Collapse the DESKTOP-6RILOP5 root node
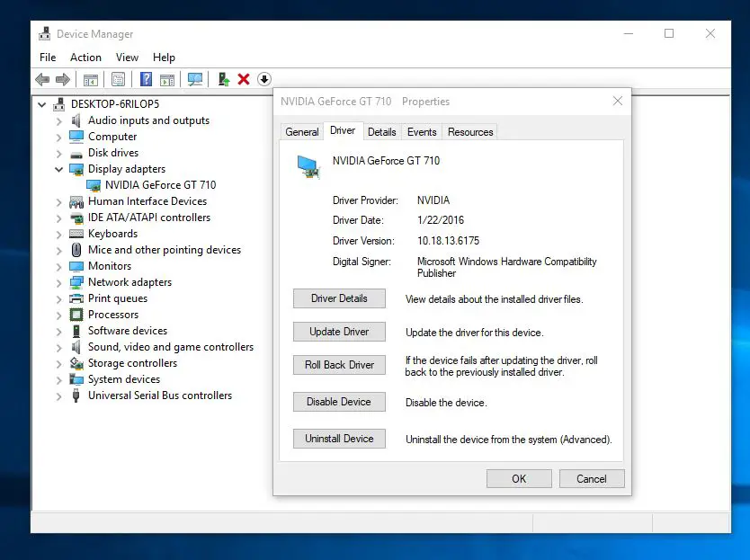Viewport: 750px width, 560px height. (x=42, y=104)
